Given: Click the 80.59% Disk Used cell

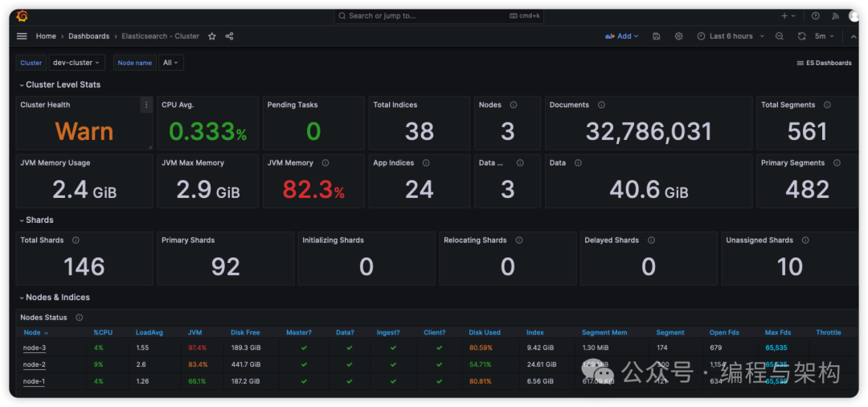Looking at the screenshot, I should click(481, 347).
